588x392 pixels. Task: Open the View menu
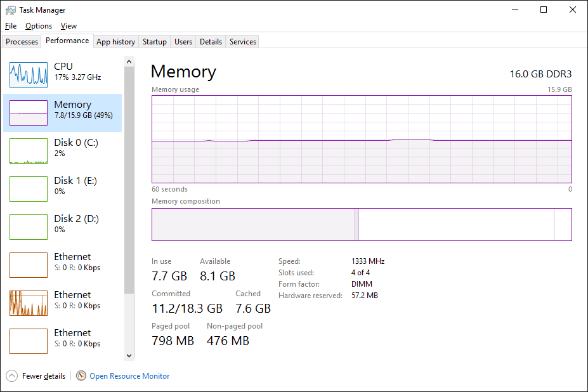coord(69,26)
